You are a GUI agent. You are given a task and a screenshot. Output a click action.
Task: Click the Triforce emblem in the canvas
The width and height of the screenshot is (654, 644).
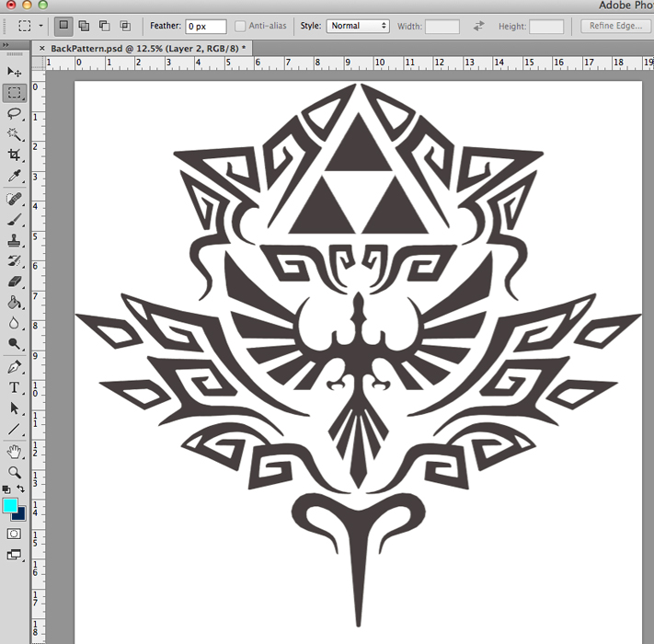(x=359, y=174)
